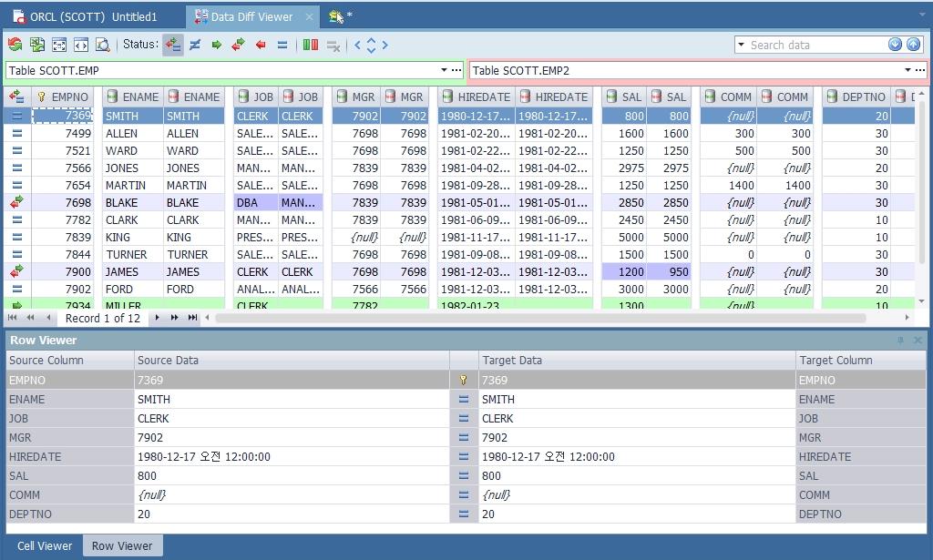
Task: Click the next record navigator button
Action: click(x=157, y=318)
